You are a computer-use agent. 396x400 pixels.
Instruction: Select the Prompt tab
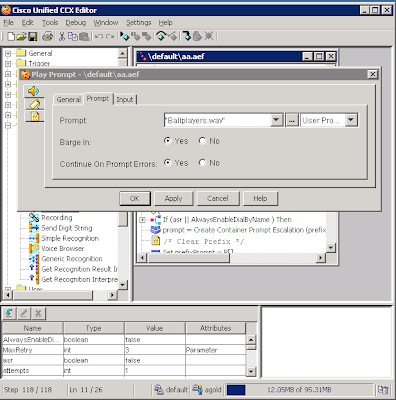click(98, 98)
